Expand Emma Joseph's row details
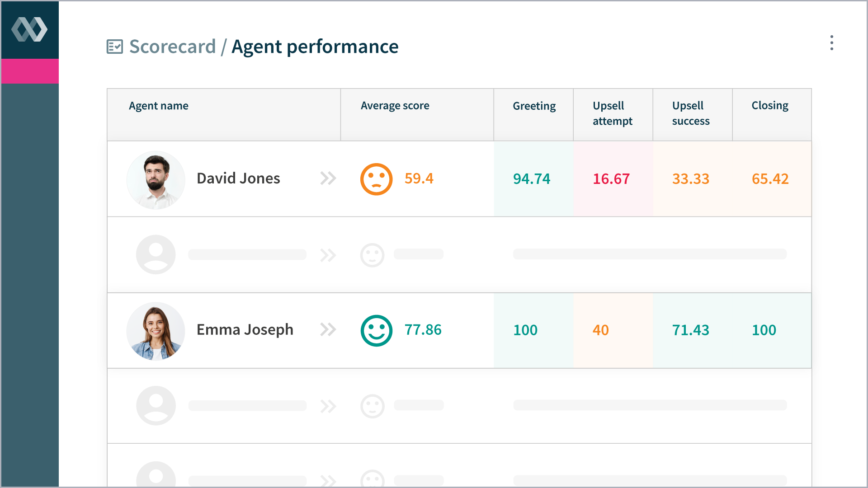Image resolution: width=868 pixels, height=488 pixels. (x=329, y=330)
